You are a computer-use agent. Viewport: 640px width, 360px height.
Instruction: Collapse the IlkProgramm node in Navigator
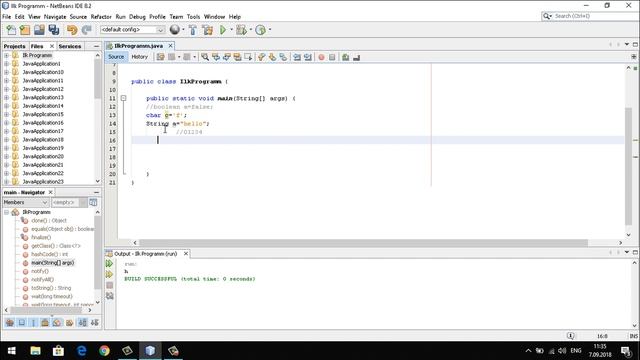click(7, 212)
